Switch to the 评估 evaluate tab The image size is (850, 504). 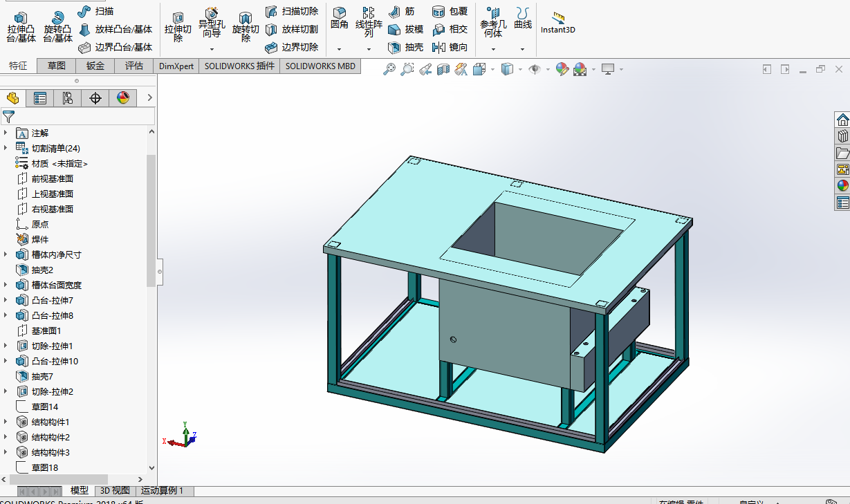pyautogui.click(x=134, y=66)
